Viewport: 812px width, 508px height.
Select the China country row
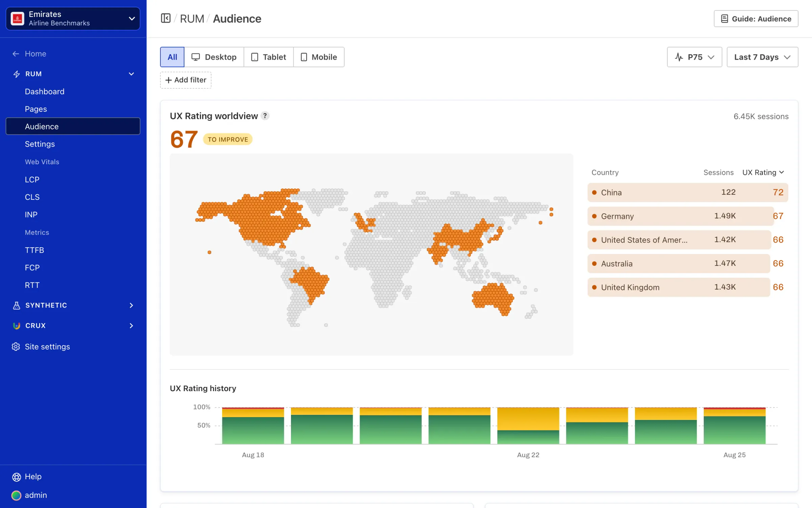(x=688, y=192)
